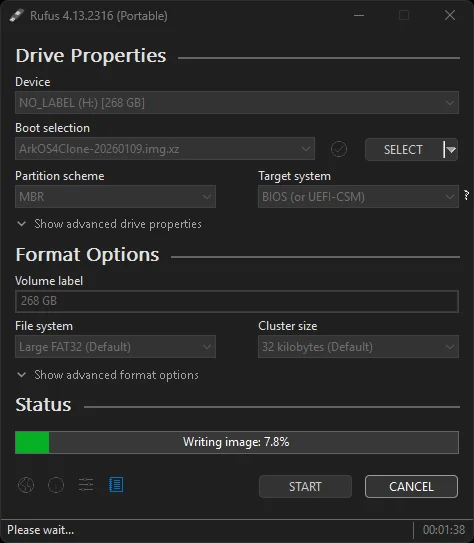Open the Device dropdown NO_LABEL (H:)
Screen dimensions: 474x543
(237, 103)
